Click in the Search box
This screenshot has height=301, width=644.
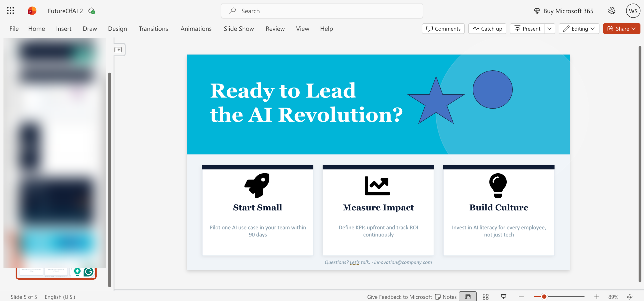point(322,11)
